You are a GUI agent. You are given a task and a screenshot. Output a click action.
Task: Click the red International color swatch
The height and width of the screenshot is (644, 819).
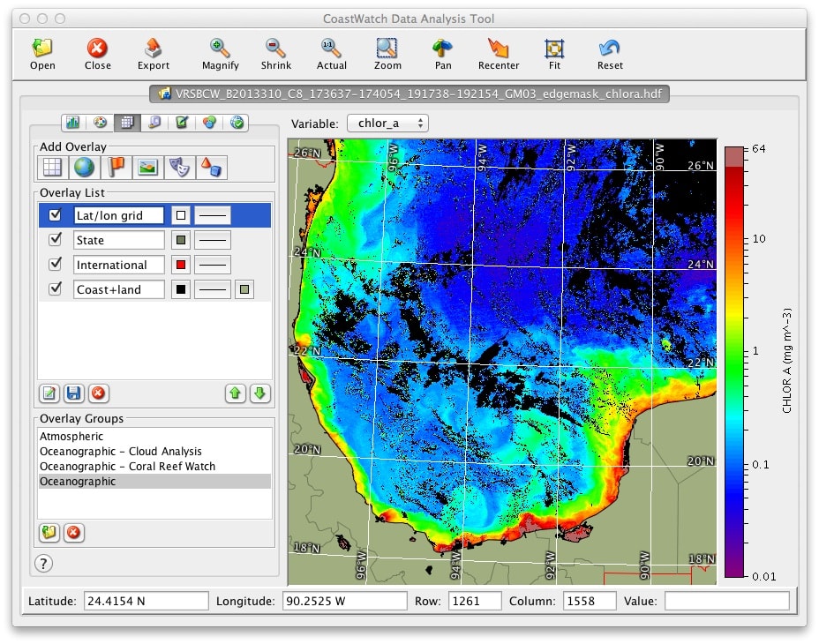pos(180,265)
